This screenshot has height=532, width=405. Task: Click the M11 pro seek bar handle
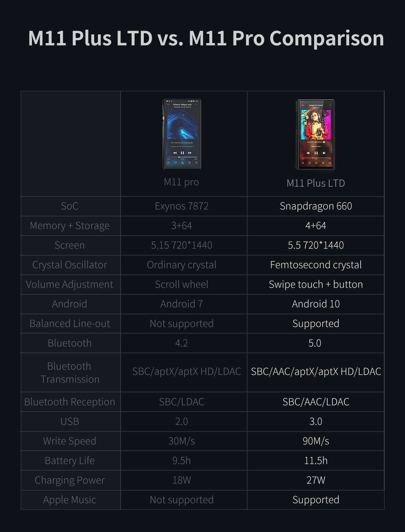point(179,157)
